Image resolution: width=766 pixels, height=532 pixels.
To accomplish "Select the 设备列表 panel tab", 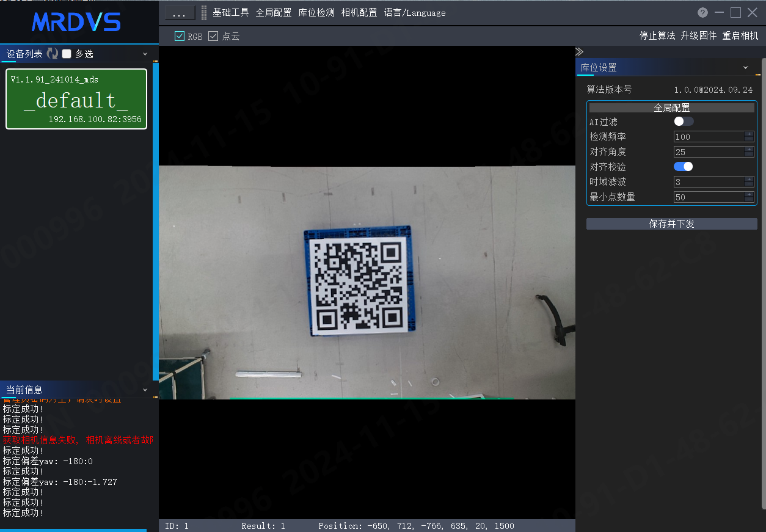I will (24, 54).
